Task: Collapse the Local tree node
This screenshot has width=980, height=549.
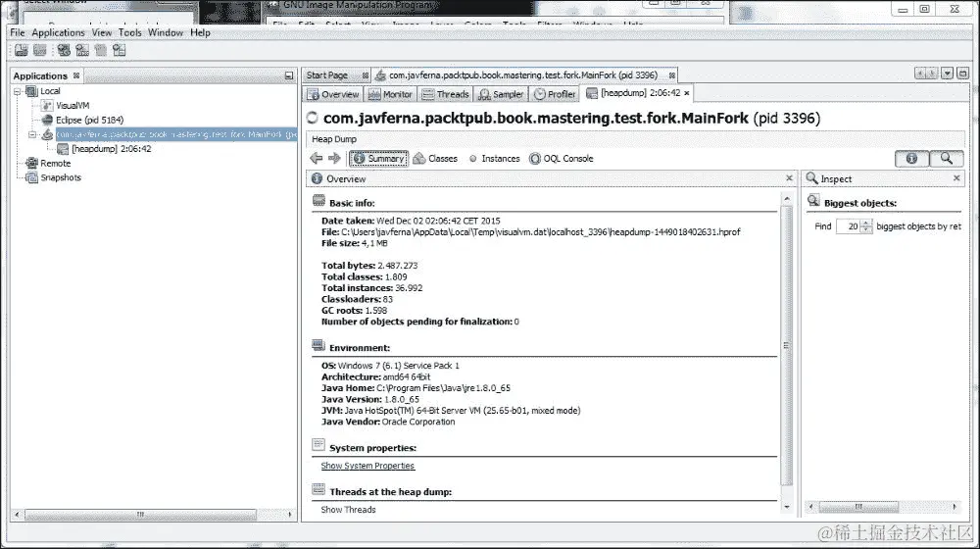Action: coord(18,91)
